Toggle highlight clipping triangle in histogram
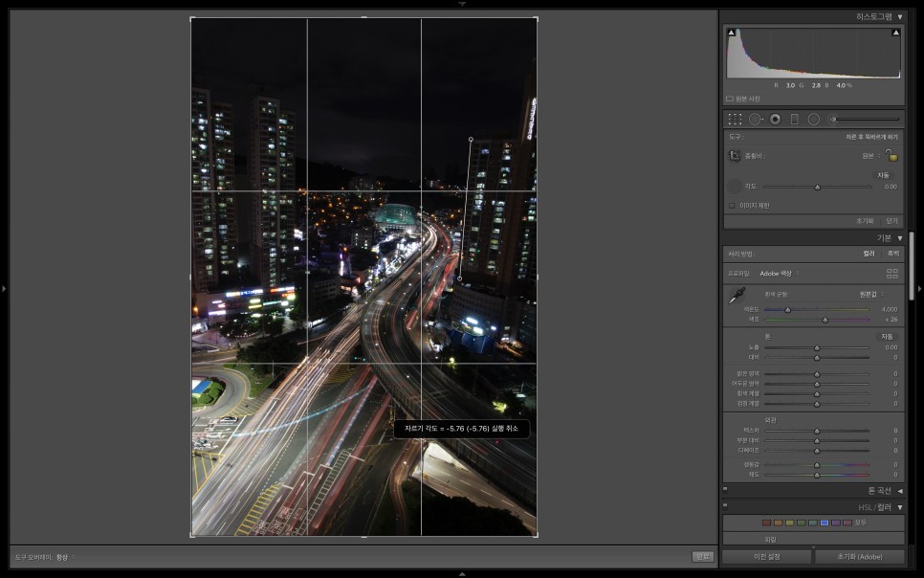Viewport: 924px width, 578px height. [x=895, y=33]
